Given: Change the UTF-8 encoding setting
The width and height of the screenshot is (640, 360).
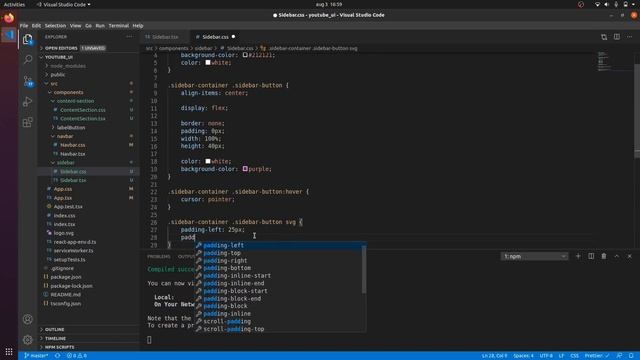Looking at the screenshot, I should [546, 356].
